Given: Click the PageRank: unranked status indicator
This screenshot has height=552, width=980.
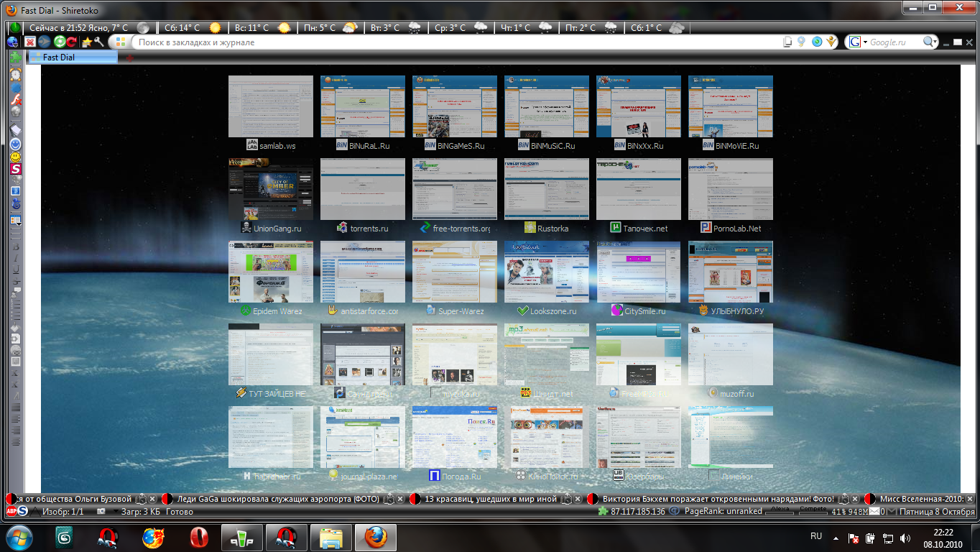Looking at the screenshot, I should tap(724, 512).
